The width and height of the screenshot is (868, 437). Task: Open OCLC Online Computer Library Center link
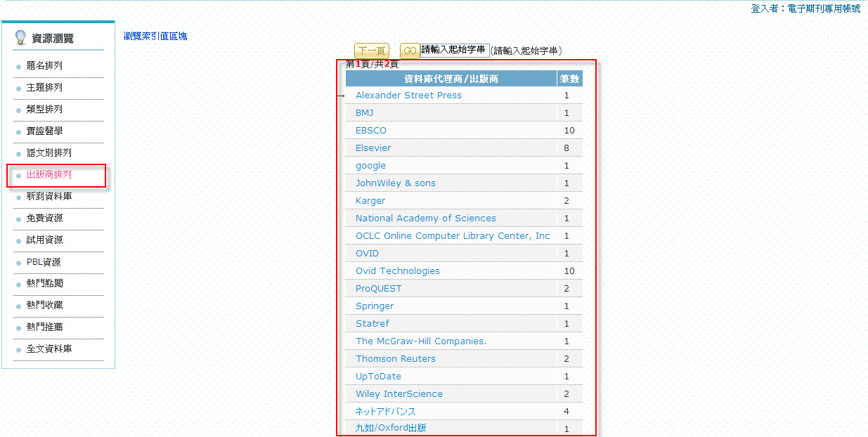tap(453, 235)
